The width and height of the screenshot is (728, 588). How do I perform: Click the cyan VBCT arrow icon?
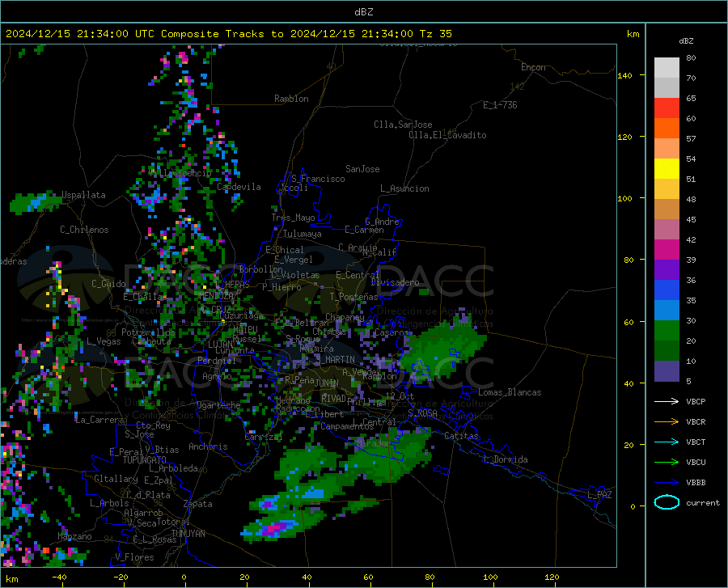[667, 442]
